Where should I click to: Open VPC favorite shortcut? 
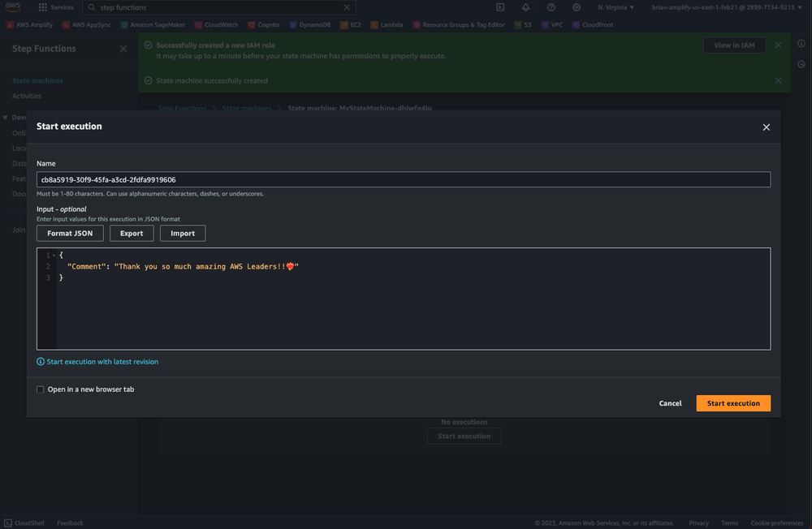coord(552,25)
